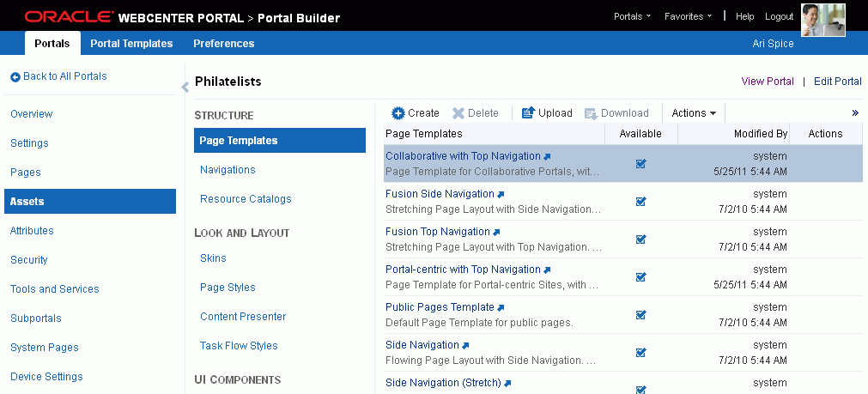Open arrow icon beside Fusion Side Navigation
Screen dimensions: 868x394
tap(501, 195)
